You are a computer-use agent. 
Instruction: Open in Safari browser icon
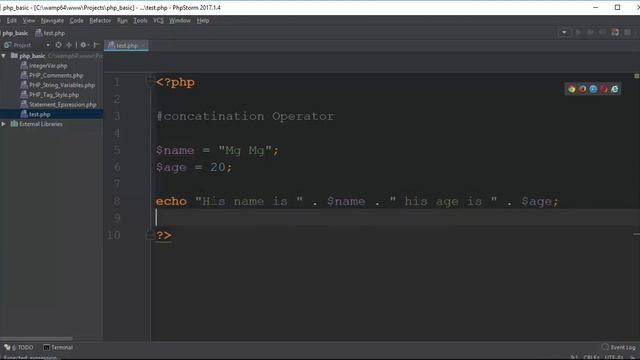593,89
